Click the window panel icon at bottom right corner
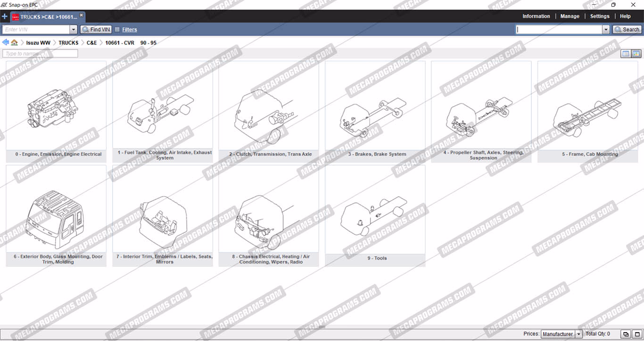644x341 pixels. tap(637, 334)
